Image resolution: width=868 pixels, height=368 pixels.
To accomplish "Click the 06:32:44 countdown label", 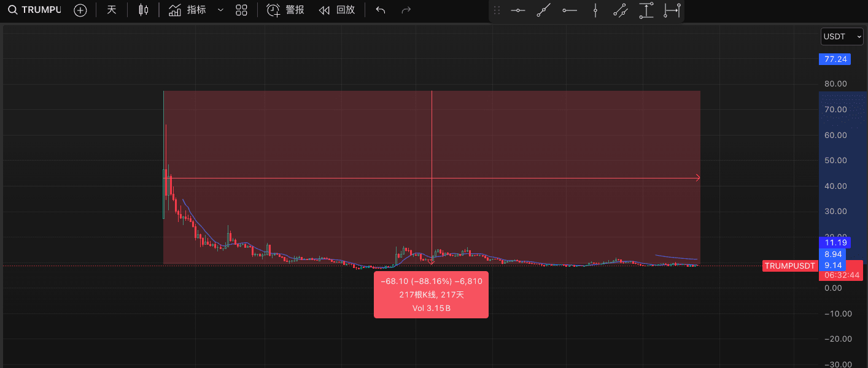I will [x=841, y=275].
